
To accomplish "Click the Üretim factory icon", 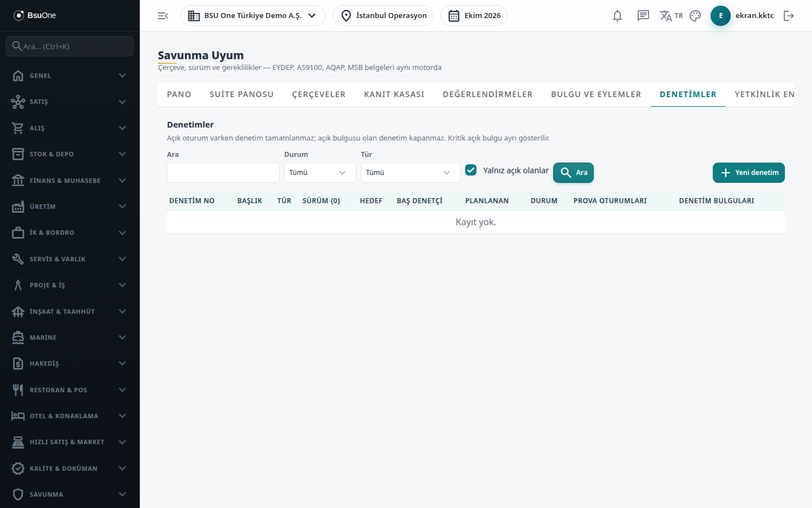I will (x=18, y=207).
